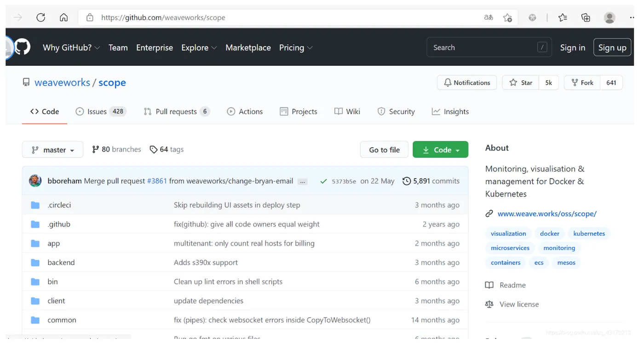This screenshot has height=355, width=644.
Task: View the 64 tags link
Action: 167,149
